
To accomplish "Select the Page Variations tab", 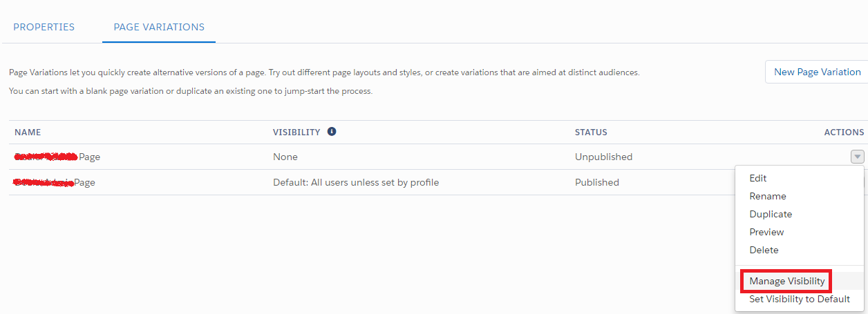I will click(x=159, y=27).
